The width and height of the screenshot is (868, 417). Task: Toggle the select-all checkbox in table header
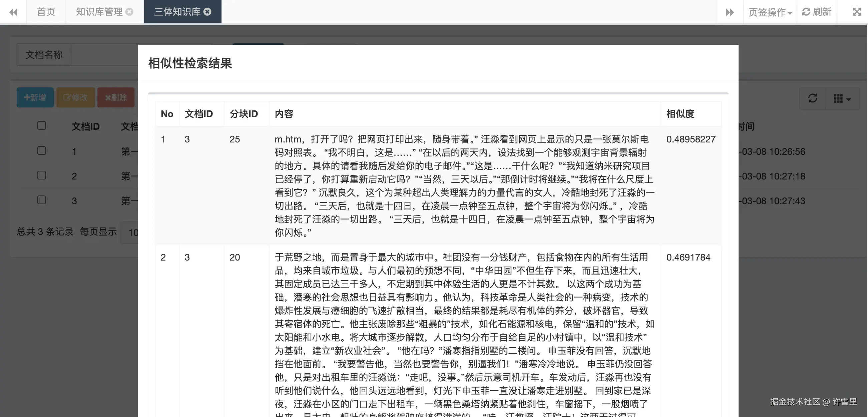[x=42, y=126]
